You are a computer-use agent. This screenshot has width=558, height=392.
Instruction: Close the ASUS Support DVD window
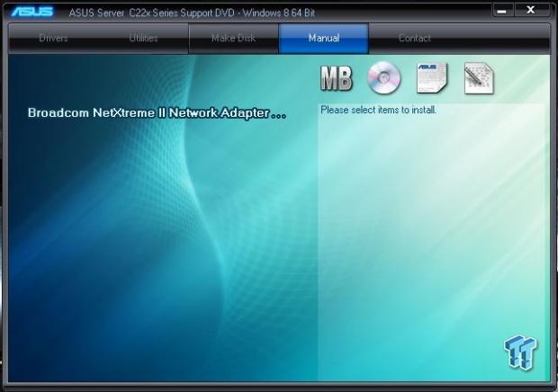pos(531,10)
